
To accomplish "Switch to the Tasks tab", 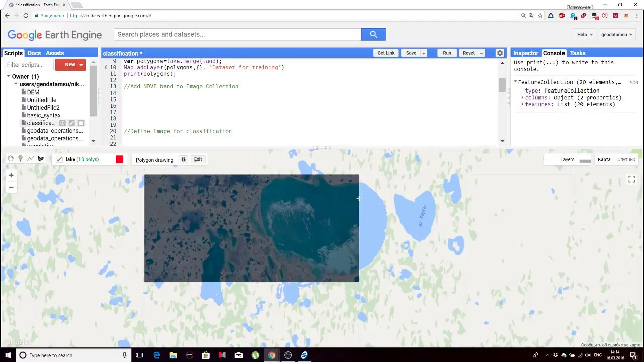I will 578,53.
